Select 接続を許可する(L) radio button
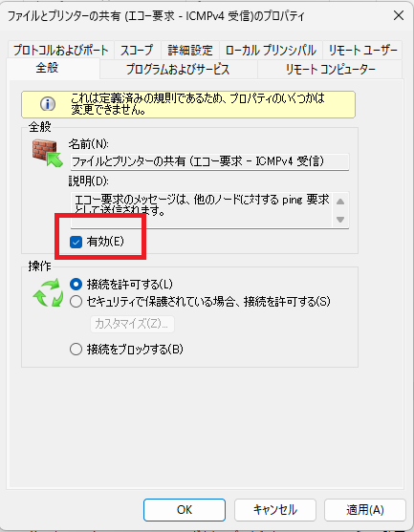 pos(76,284)
